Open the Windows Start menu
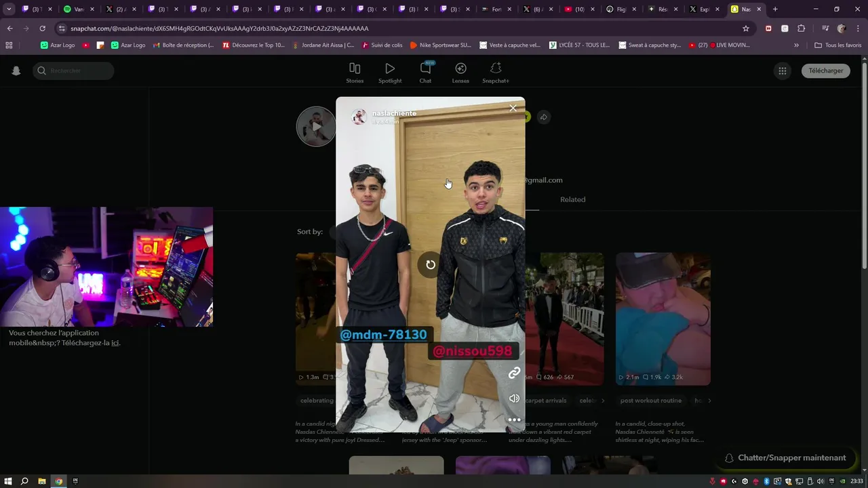The height and width of the screenshot is (488, 868). tap(8, 481)
